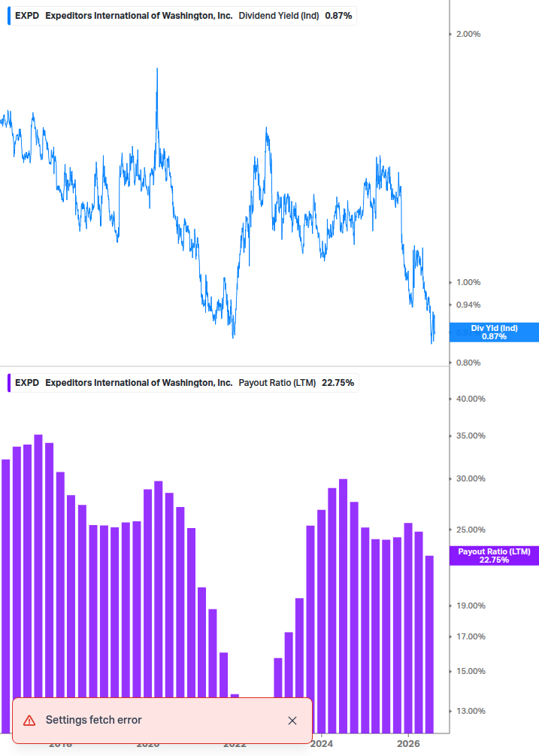
Task: Click the 35.00% label on payout ratio axis
Action: 471,436
